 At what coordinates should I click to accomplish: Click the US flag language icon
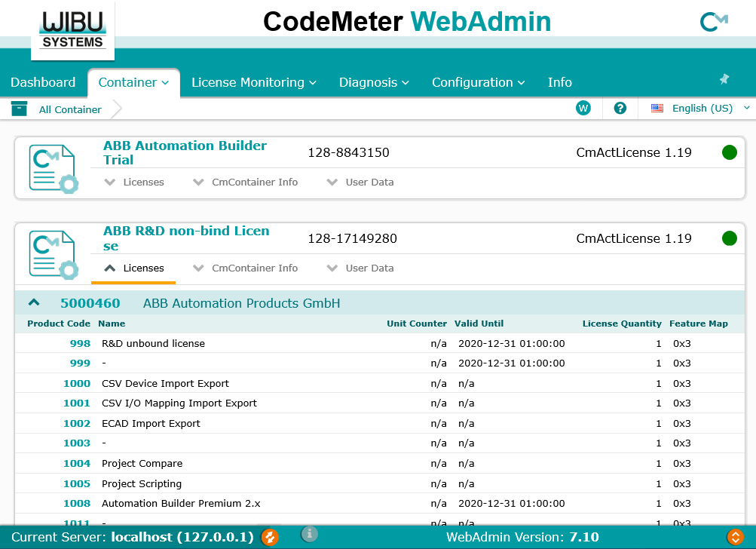[x=657, y=108]
